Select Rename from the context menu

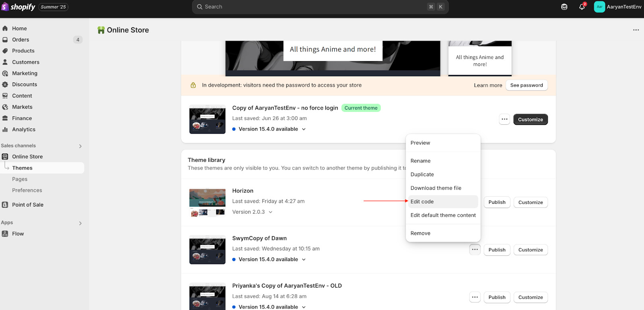(443, 161)
